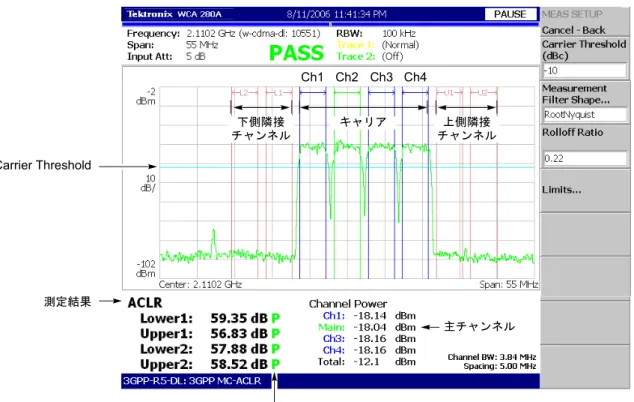Click the RootNyquist filter shape field

click(x=585, y=115)
